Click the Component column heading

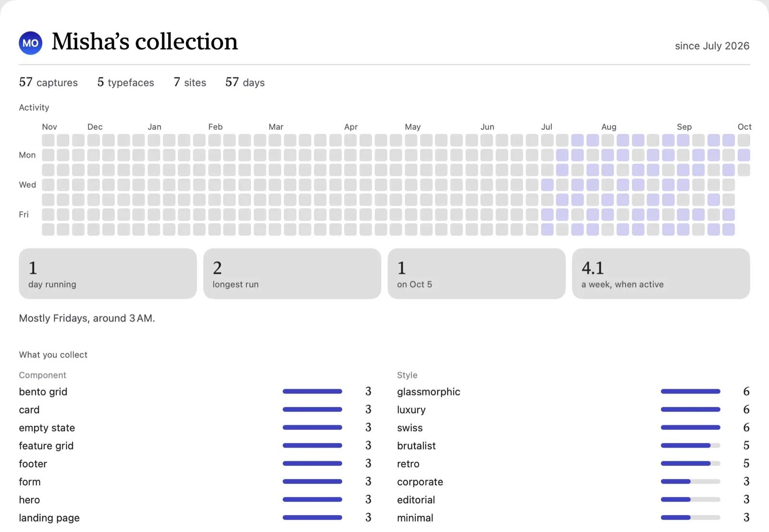[42, 375]
